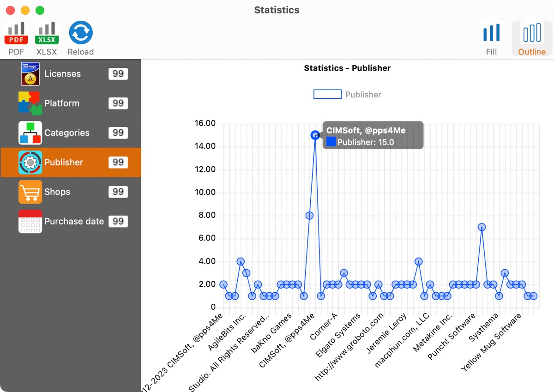Click the blue Reload arrows icon
This screenshot has width=554, height=392.
coord(81,33)
